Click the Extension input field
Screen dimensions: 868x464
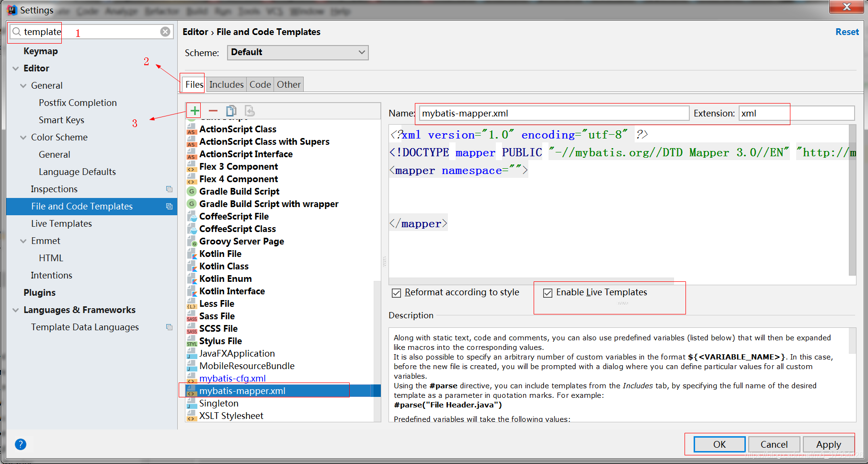(x=797, y=113)
